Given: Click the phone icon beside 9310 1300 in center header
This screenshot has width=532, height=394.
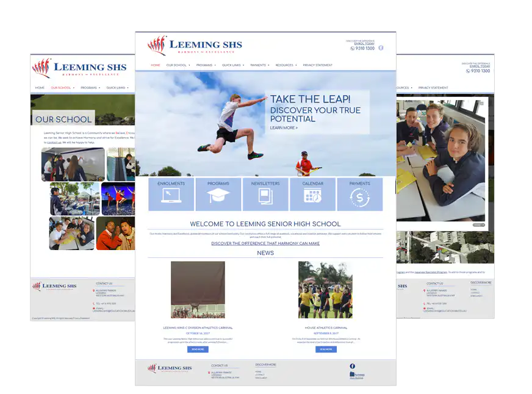Looking at the screenshot, I should pos(352,48).
